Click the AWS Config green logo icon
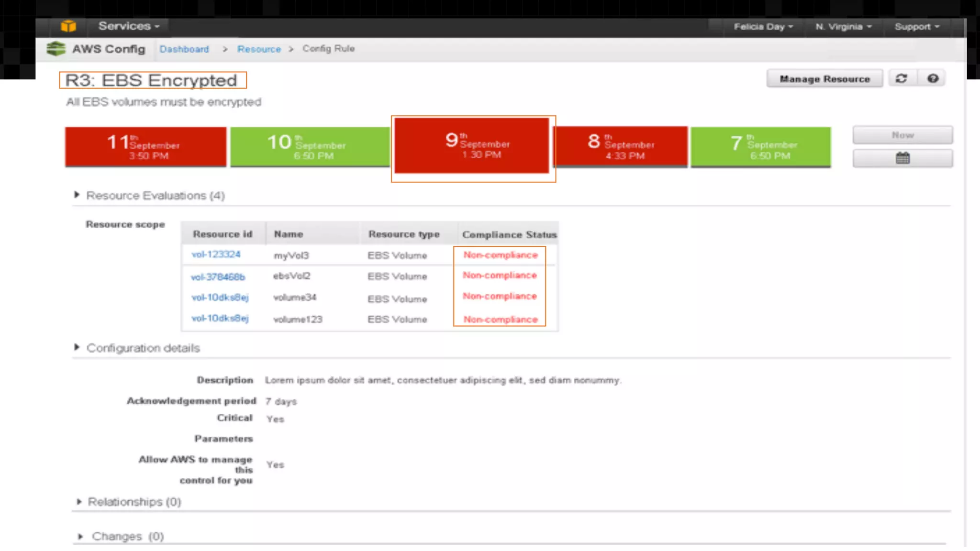Viewport: 980px width, 551px height. (x=56, y=49)
